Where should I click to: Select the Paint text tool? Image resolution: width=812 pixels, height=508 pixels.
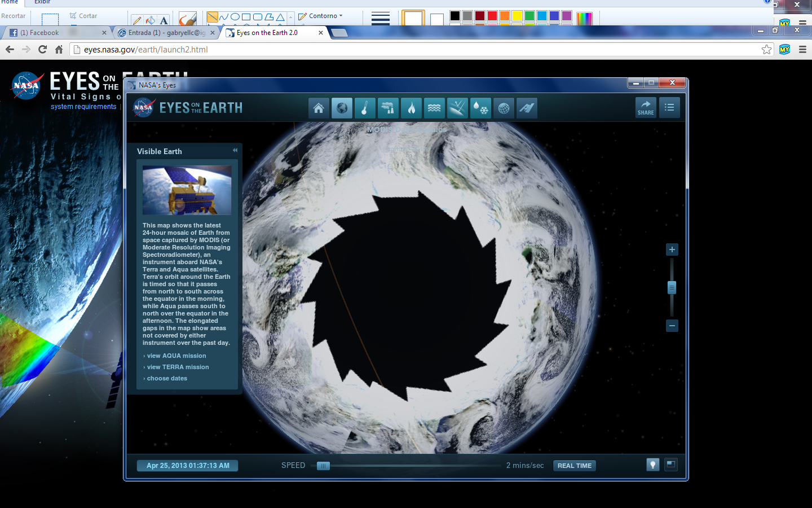[x=164, y=20]
